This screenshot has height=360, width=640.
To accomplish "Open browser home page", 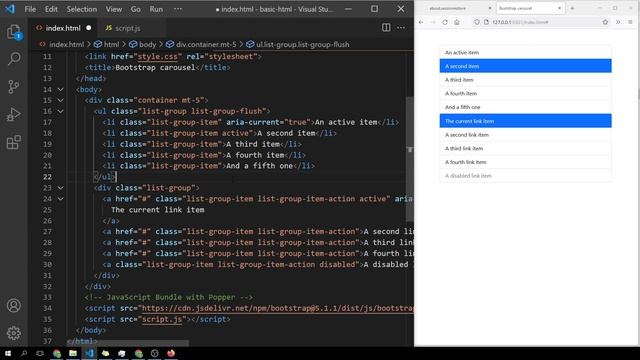I will pyautogui.click(x=457, y=22).
